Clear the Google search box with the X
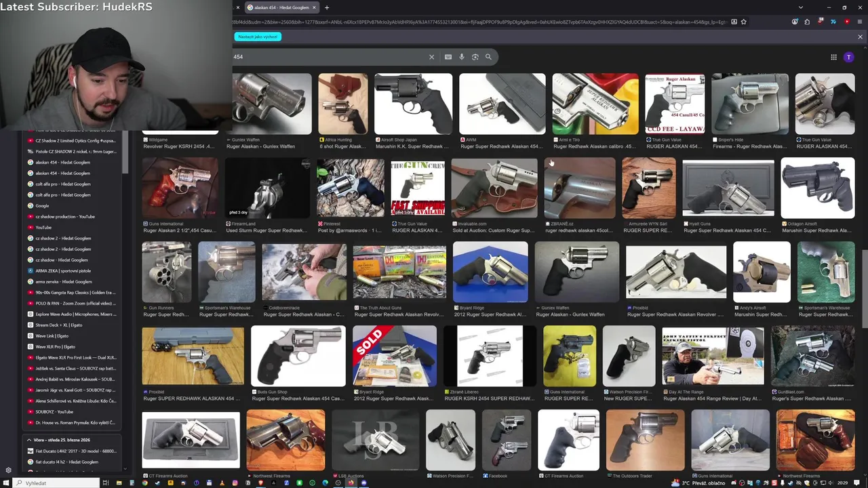868x488 pixels. coord(431,57)
